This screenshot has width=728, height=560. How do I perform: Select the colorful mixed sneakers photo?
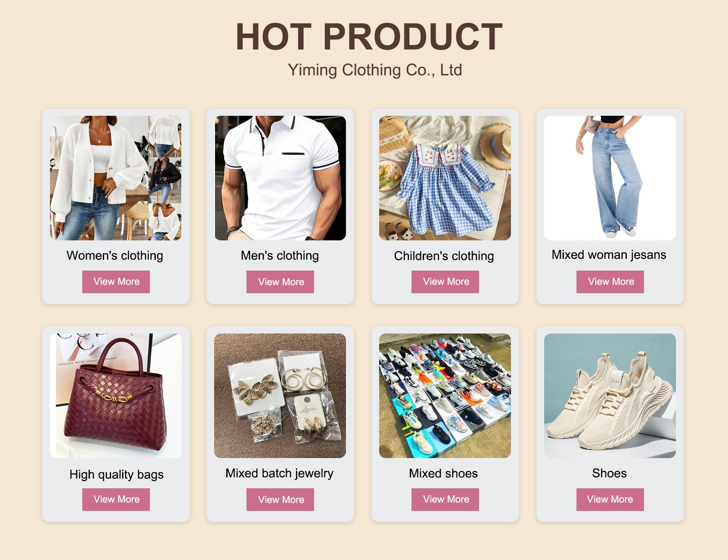click(445, 396)
